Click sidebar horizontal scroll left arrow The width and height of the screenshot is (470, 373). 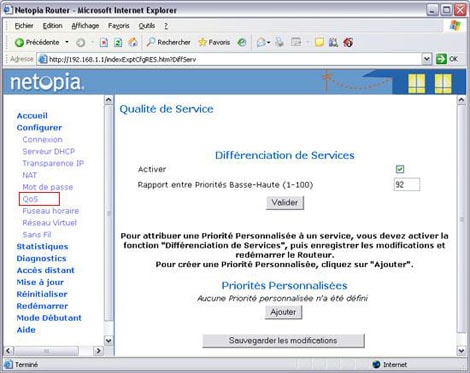8,351
